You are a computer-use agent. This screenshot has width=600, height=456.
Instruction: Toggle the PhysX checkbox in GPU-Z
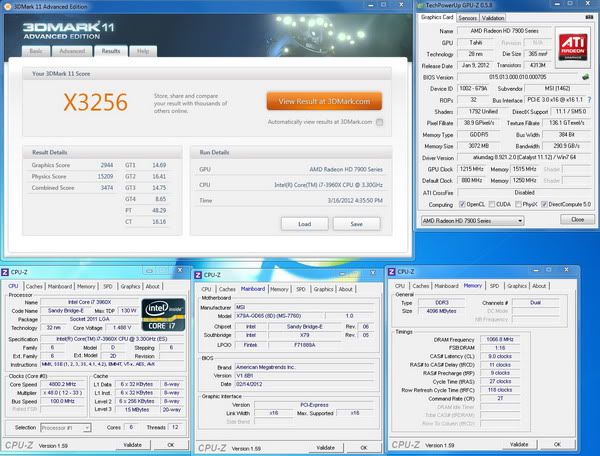pyautogui.click(x=518, y=204)
